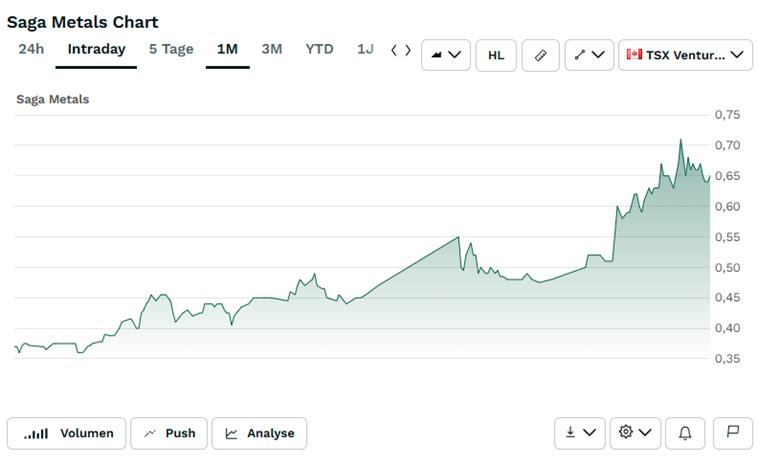Screen dimensions: 780x465
Task: Switch to the 24h timeframe tab
Action: (31, 49)
